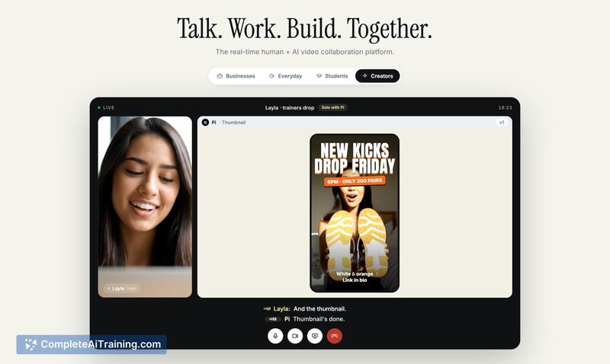Image resolution: width=610 pixels, height=364 pixels.
Task: Mute the microphone button
Action: (x=275, y=336)
